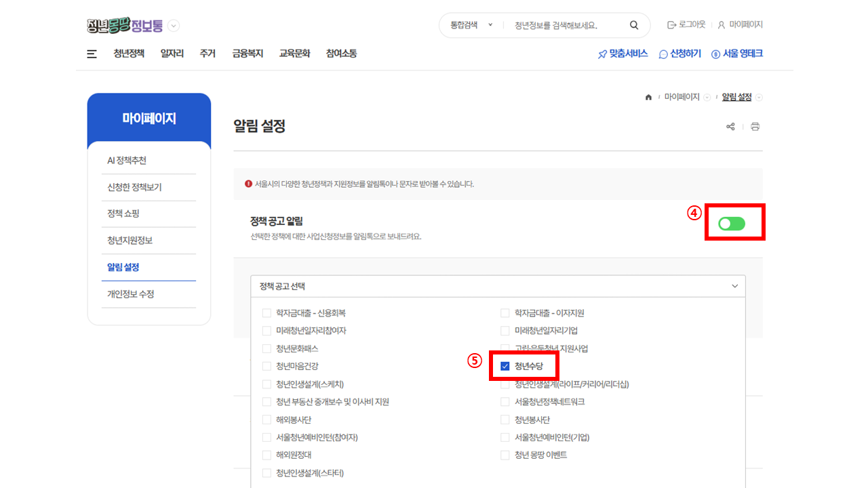This screenshot has width=868, height=488.
Task: Check 청년마음건강 box
Action: tap(267, 367)
